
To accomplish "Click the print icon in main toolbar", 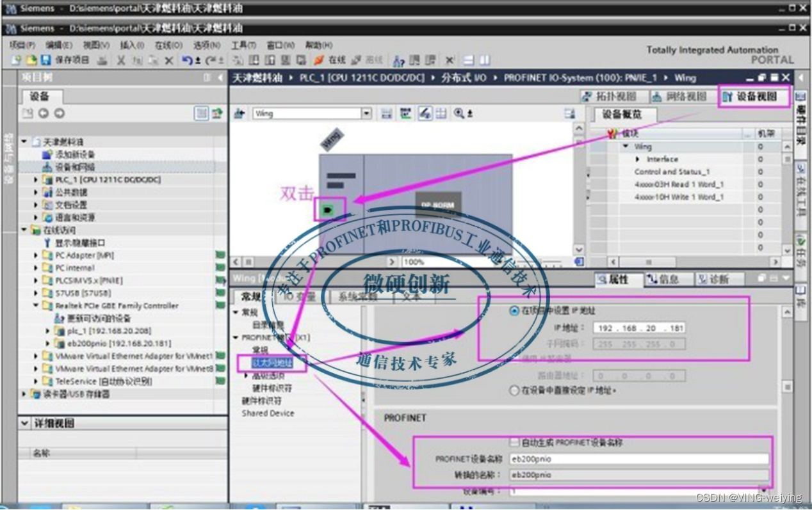I will tap(101, 60).
